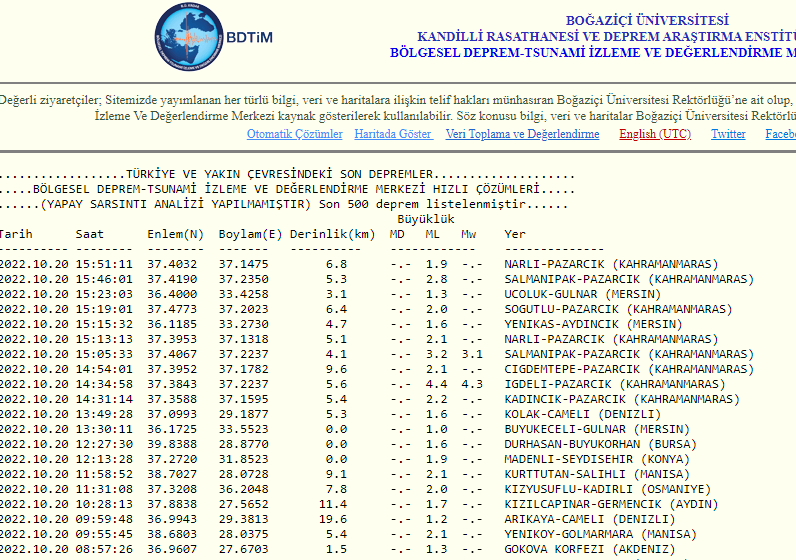Click time 15:51:11 in first row
This screenshot has height=560, width=796.
tap(104, 264)
